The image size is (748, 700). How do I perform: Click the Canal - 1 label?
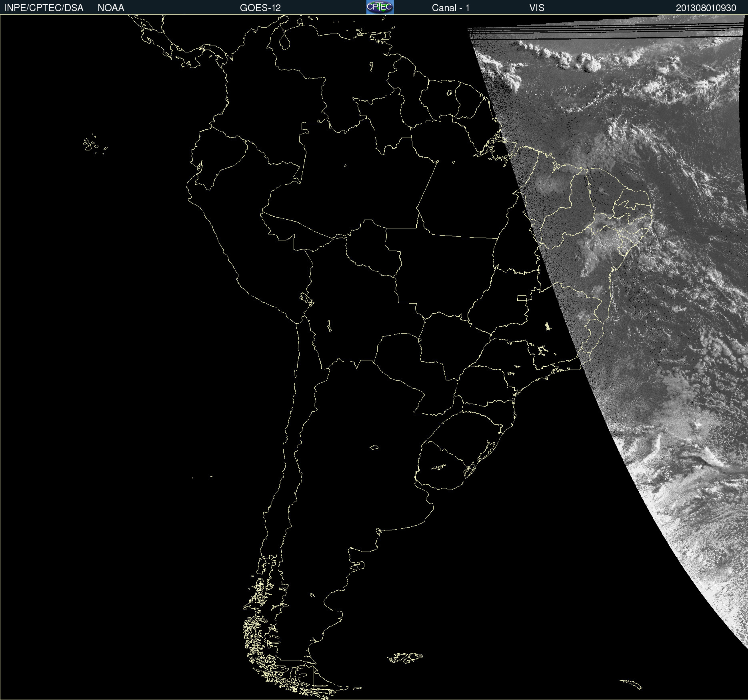pos(451,8)
